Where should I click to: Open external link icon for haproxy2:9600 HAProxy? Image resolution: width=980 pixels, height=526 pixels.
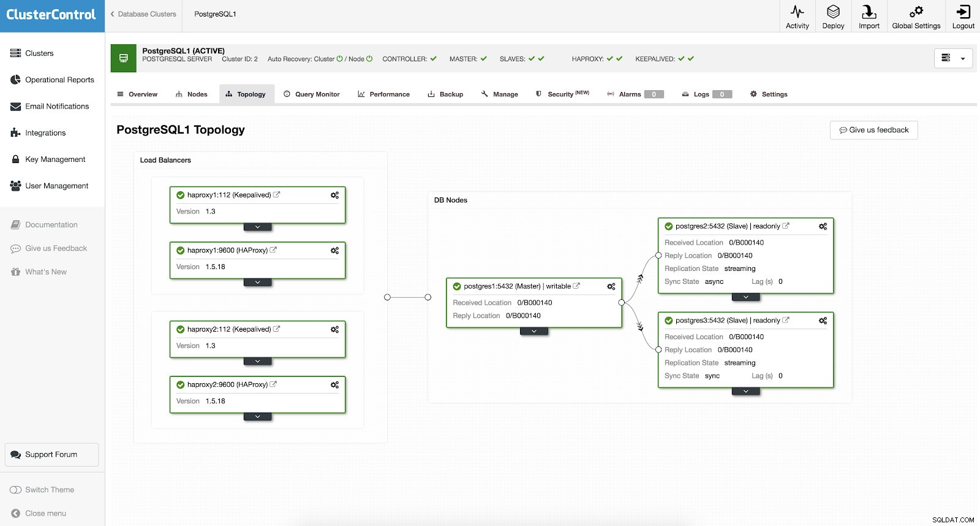coord(273,384)
